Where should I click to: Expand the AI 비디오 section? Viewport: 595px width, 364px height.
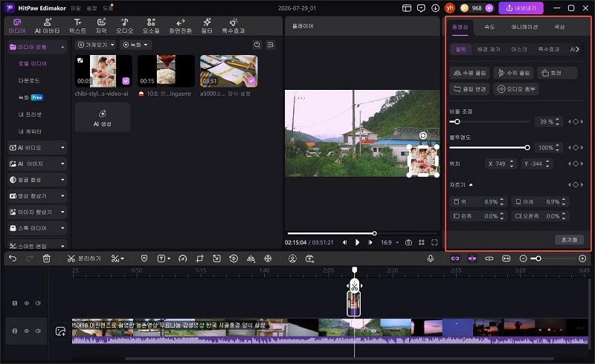coord(37,148)
